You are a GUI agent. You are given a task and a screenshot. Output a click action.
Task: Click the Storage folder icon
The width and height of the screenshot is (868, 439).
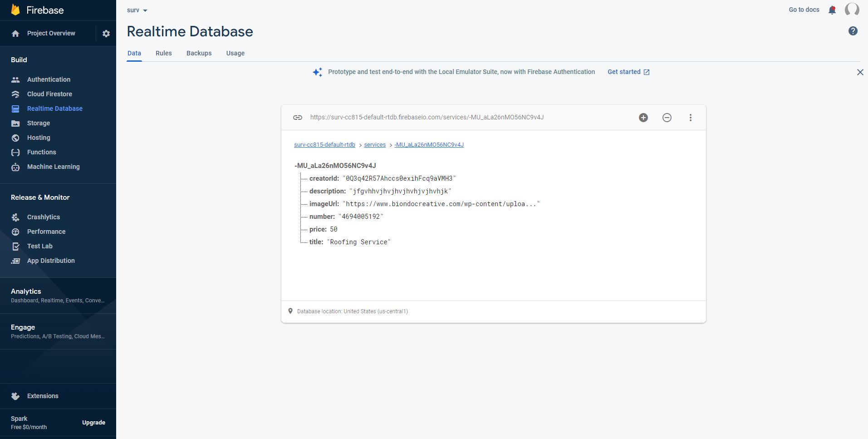tap(15, 123)
